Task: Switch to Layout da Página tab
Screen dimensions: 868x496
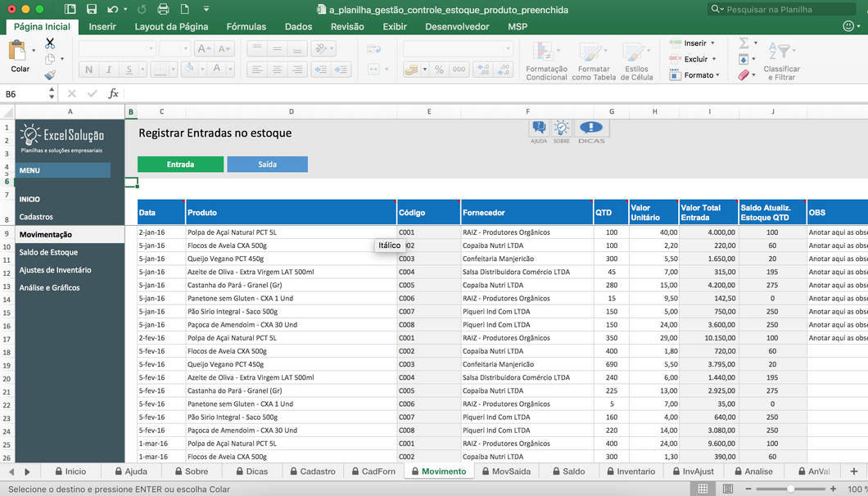Action: pos(172,26)
